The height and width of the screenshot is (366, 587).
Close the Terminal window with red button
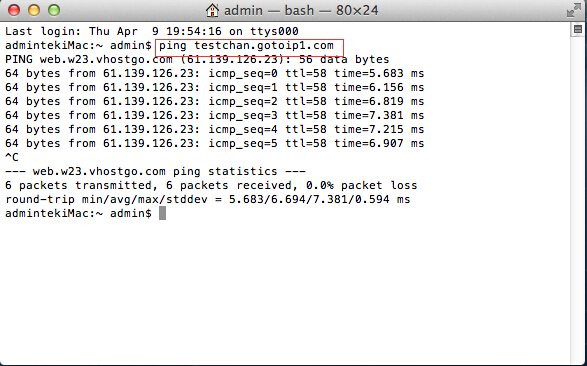(x=14, y=10)
